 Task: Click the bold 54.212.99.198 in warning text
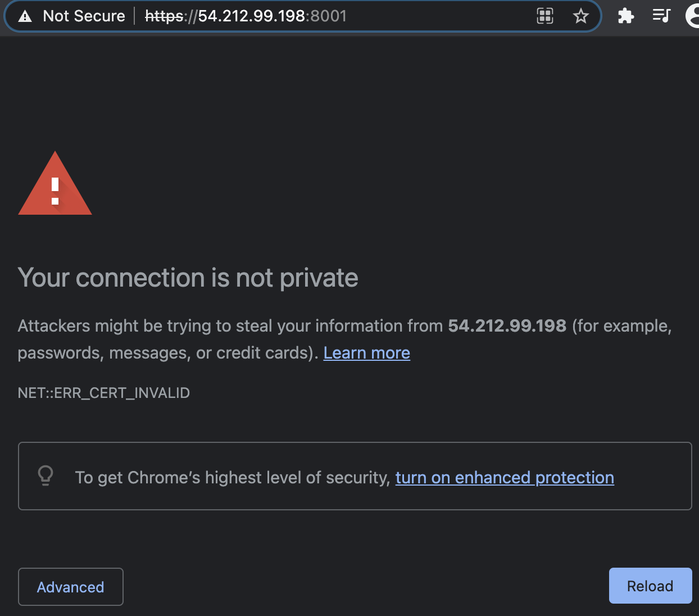[507, 326]
